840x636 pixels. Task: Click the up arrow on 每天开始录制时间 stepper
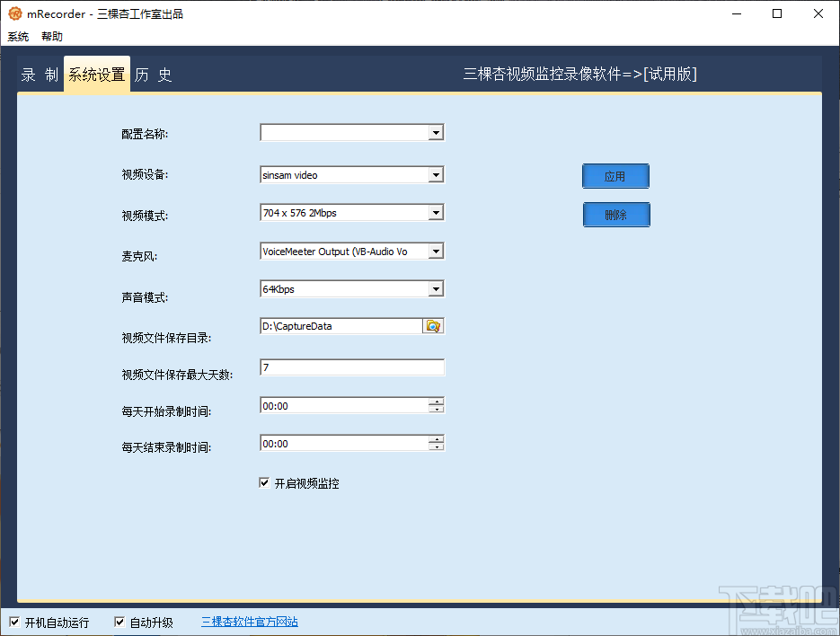click(438, 401)
